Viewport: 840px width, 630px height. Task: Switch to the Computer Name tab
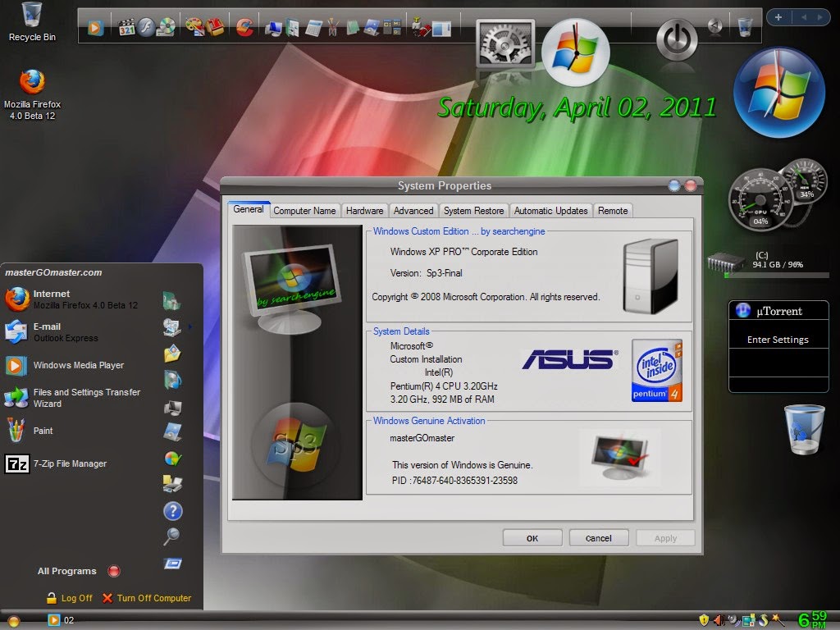coord(304,211)
